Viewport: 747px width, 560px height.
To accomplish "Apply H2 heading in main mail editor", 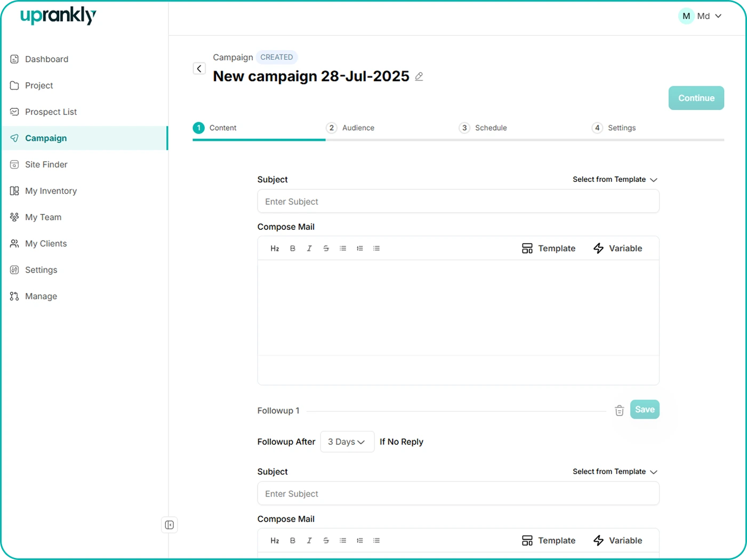I will [x=275, y=249].
